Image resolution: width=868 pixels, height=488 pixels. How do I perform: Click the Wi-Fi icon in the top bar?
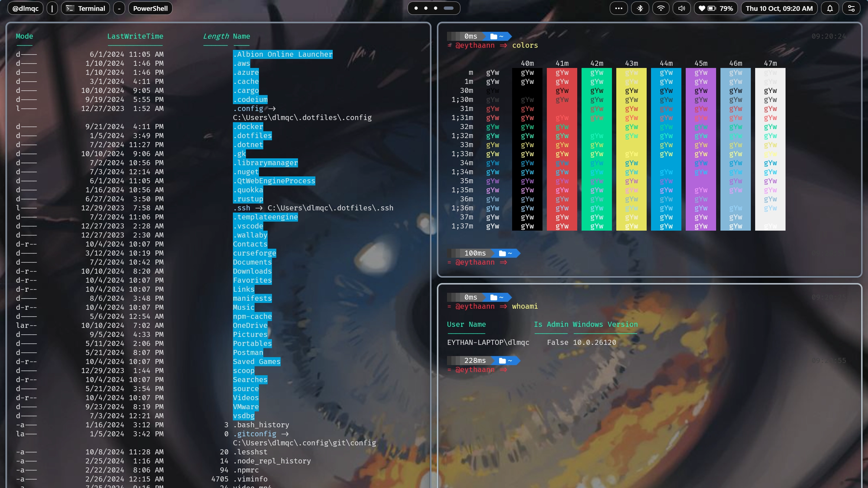tap(661, 8)
